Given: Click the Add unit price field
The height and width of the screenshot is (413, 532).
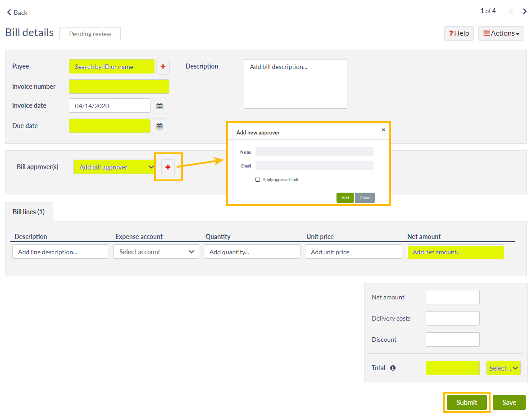Looking at the screenshot, I should [x=354, y=252].
